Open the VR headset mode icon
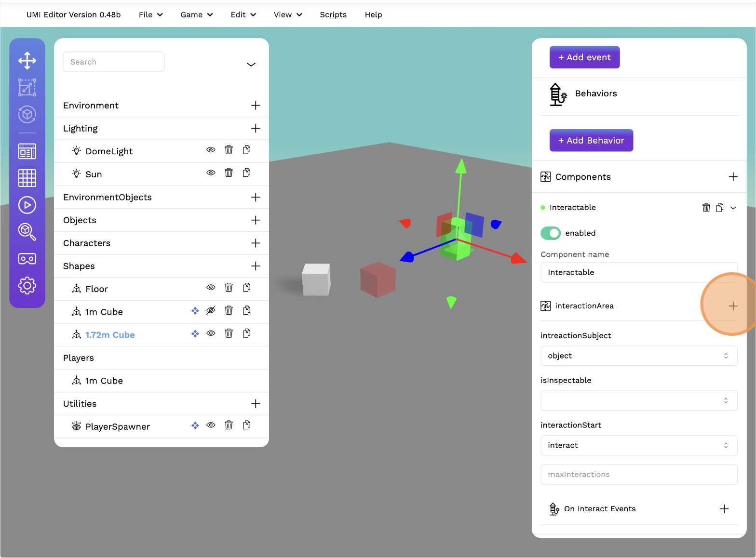 (x=27, y=259)
